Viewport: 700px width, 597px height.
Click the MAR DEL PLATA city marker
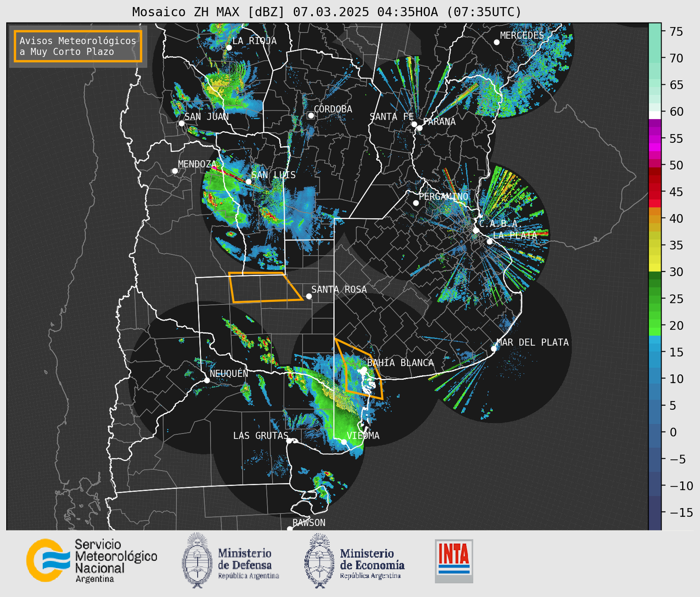coord(494,349)
